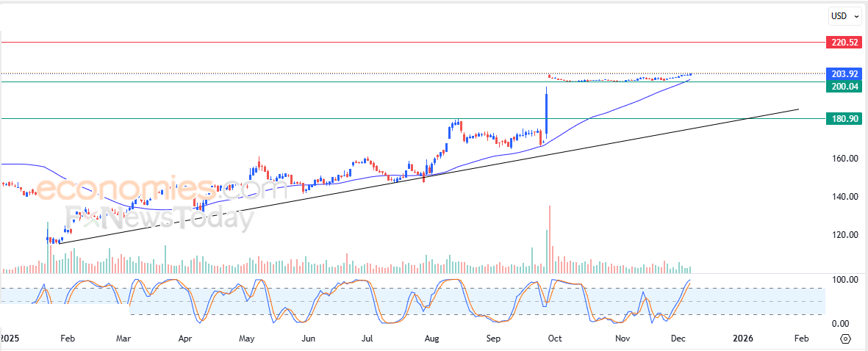Screen dimensions: 868x351
Task: Click the 100.00 oscillator axis value
Action: [x=844, y=281]
